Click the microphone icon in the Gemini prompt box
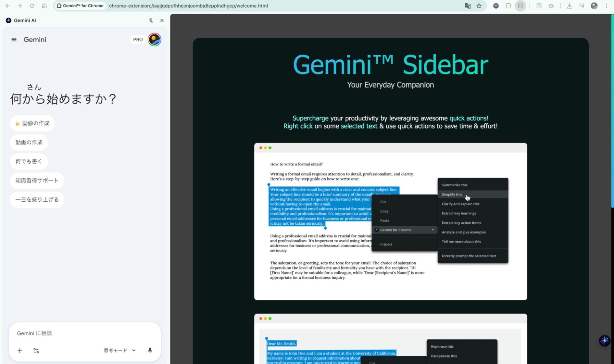The height and width of the screenshot is (364, 614). 150,350
